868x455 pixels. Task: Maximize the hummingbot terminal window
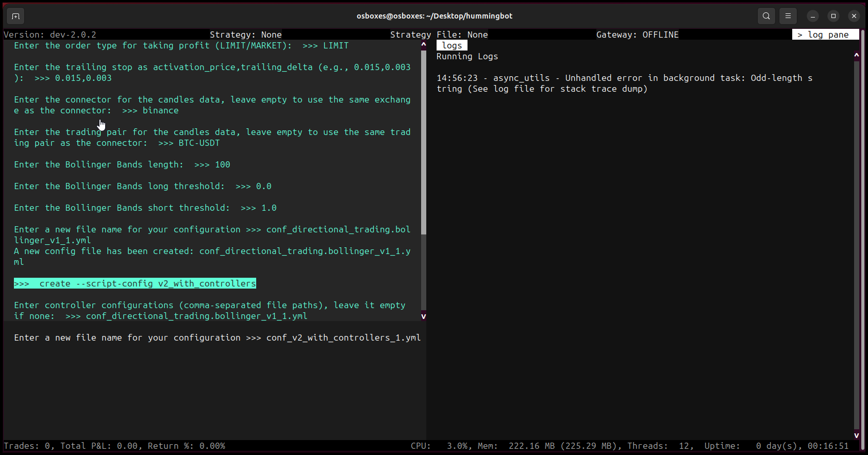click(x=833, y=16)
